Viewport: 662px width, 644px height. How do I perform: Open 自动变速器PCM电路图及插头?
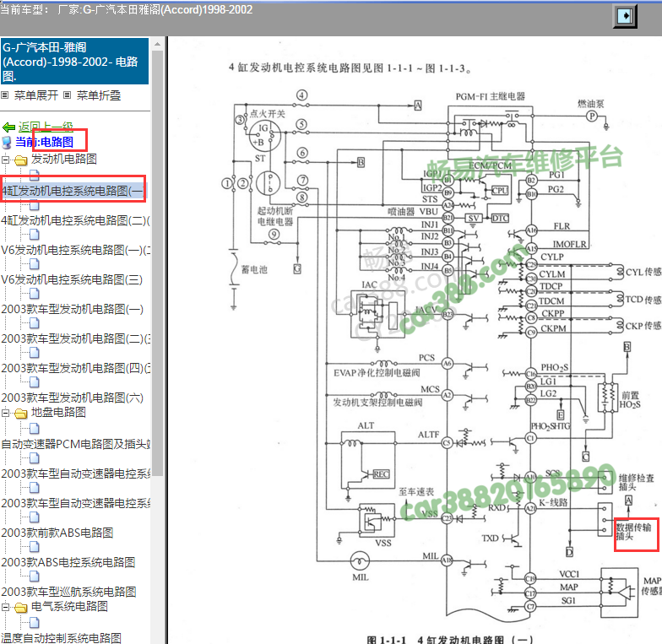click(x=75, y=444)
